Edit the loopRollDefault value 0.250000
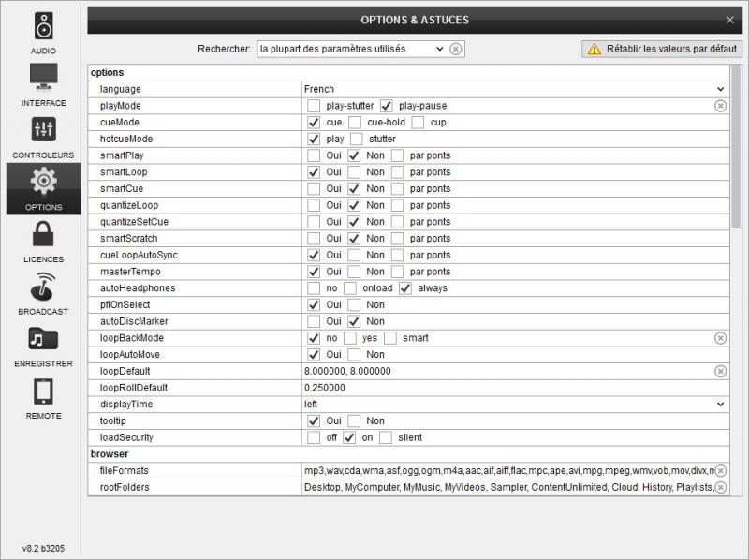Screen dimensions: 749x560 coord(515,388)
